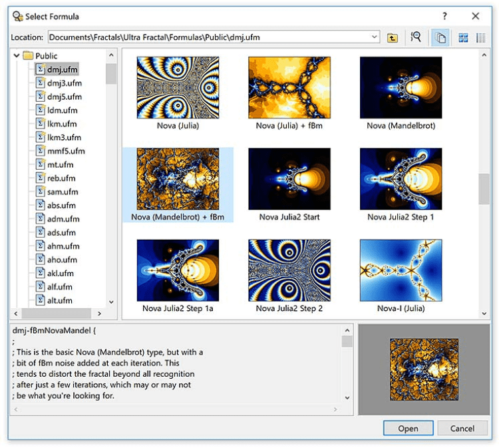Select the mmf5.ufm formula file icon
The width and height of the screenshot is (499, 448).
(40, 151)
